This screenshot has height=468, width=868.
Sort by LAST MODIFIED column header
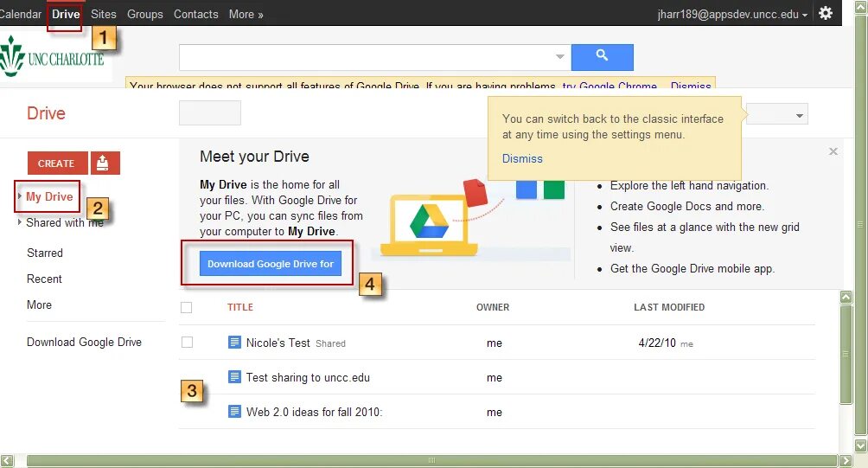669,307
